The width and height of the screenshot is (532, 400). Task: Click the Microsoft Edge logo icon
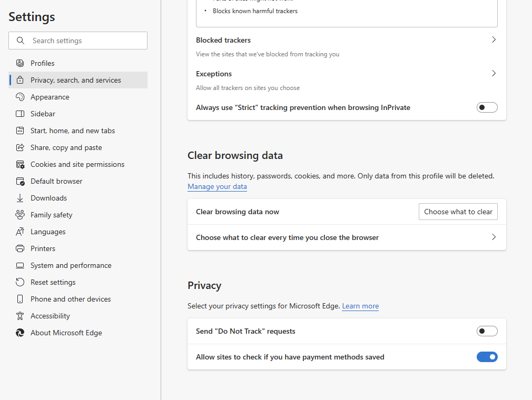(20, 333)
